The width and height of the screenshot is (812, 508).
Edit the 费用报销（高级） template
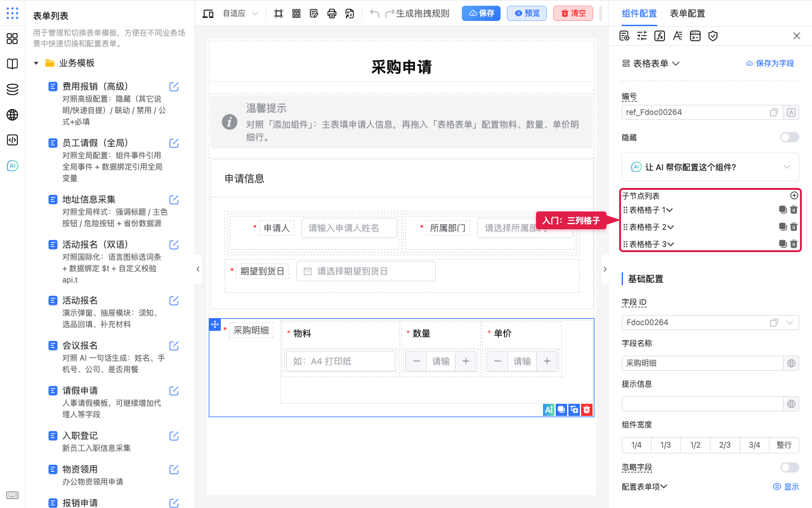pyautogui.click(x=174, y=86)
